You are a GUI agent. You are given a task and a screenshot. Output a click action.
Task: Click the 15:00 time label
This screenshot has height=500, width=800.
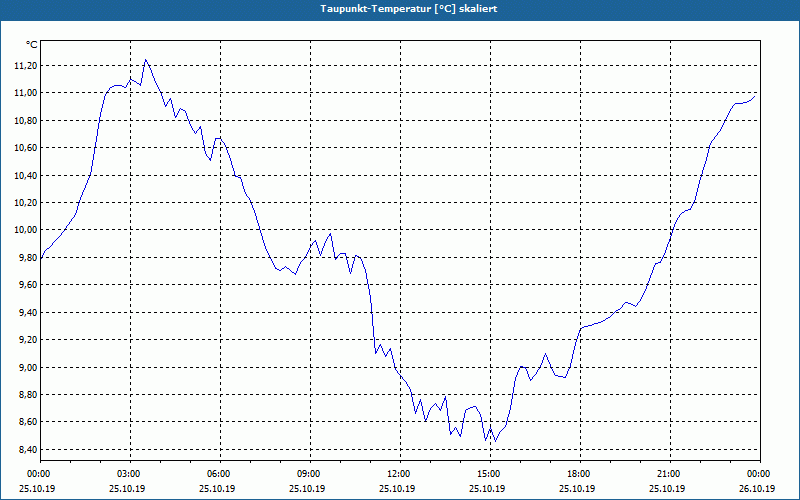490,474
